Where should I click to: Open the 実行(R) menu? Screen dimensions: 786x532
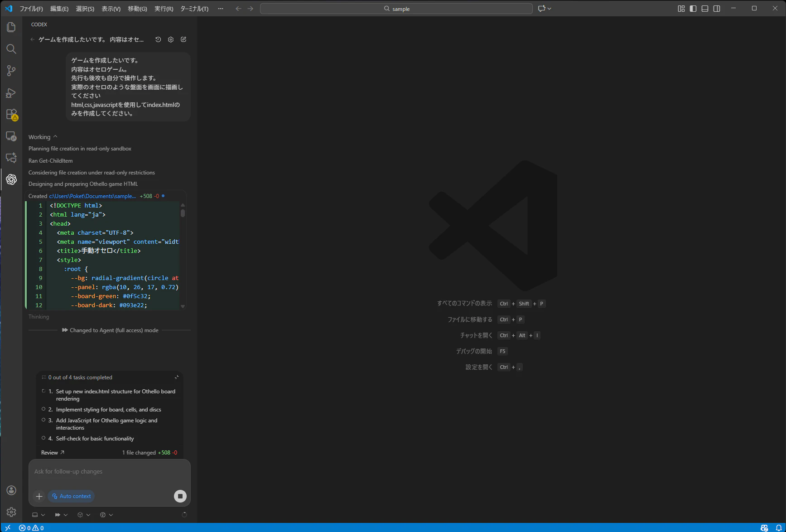tap(164, 9)
